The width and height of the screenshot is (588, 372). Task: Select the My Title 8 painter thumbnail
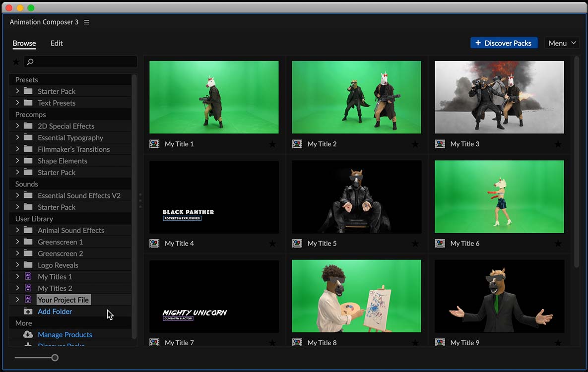[356, 296]
